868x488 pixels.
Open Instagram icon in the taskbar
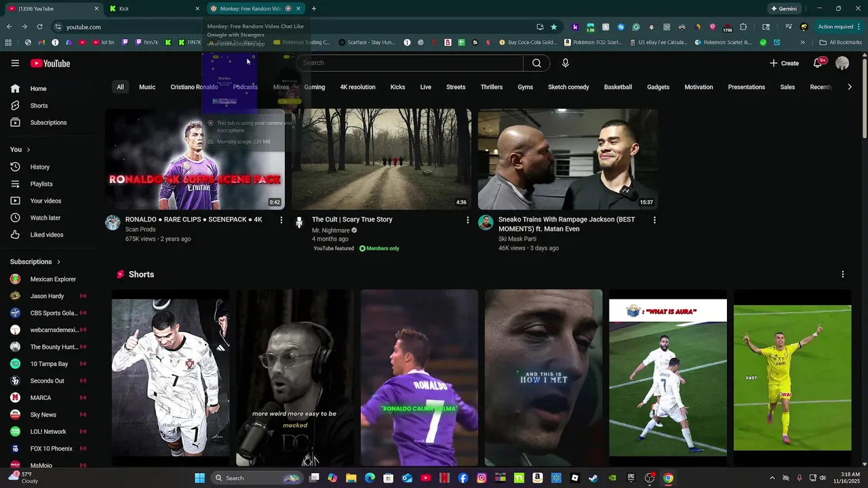[x=481, y=478]
